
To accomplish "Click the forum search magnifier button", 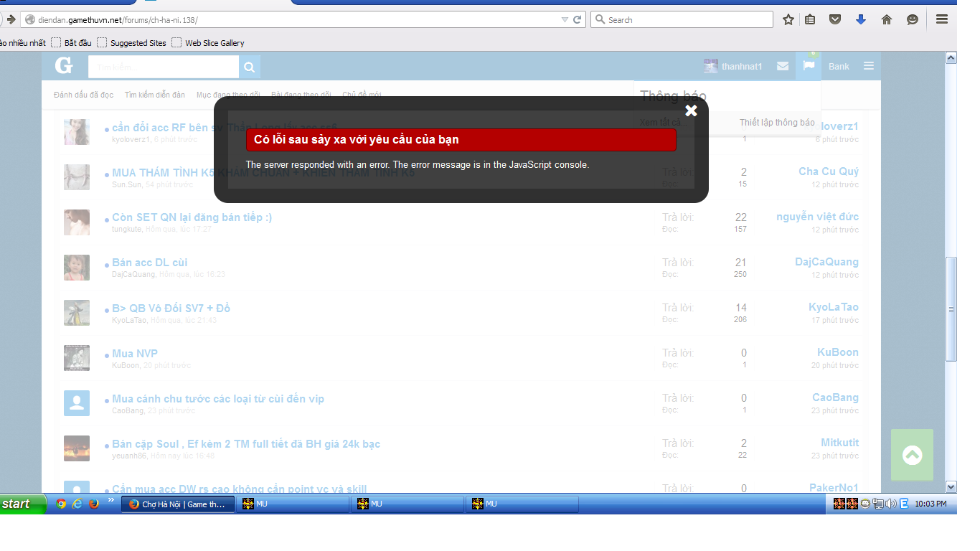I will pyautogui.click(x=250, y=67).
